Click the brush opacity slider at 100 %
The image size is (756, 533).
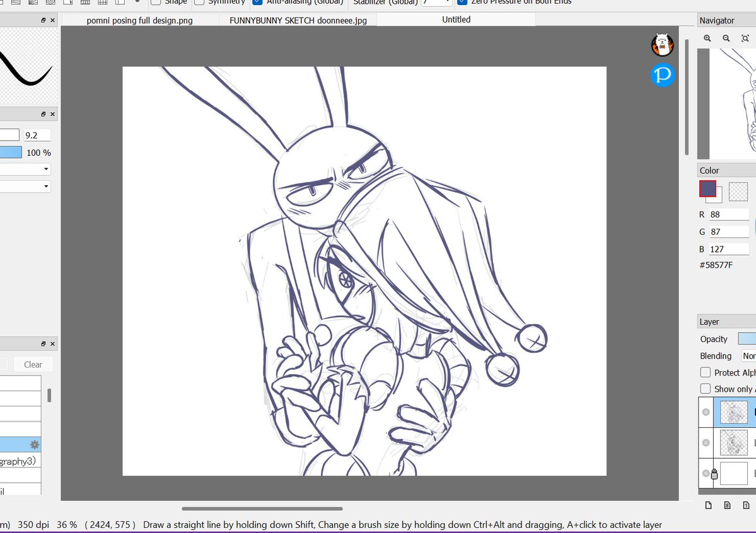[x=11, y=152]
